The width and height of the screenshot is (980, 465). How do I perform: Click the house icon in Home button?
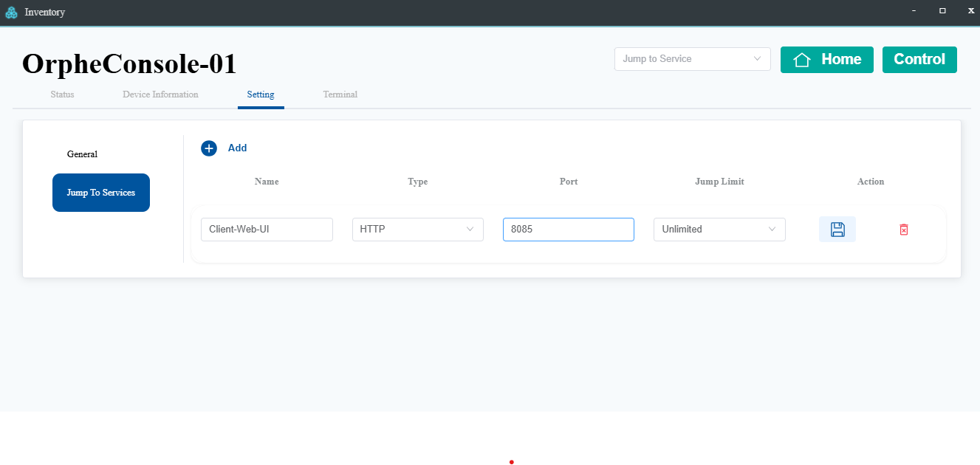click(x=802, y=60)
